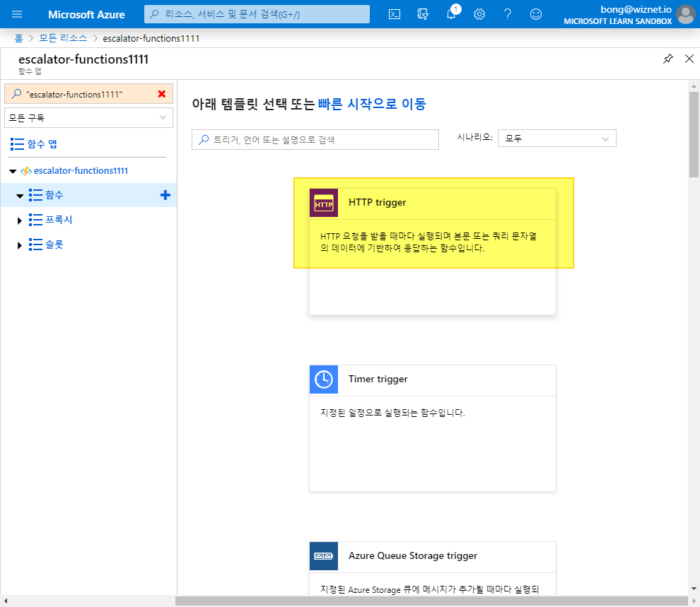Open directory and subscription filter icon
The width and height of the screenshot is (700, 607).
click(x=422, y=14)
